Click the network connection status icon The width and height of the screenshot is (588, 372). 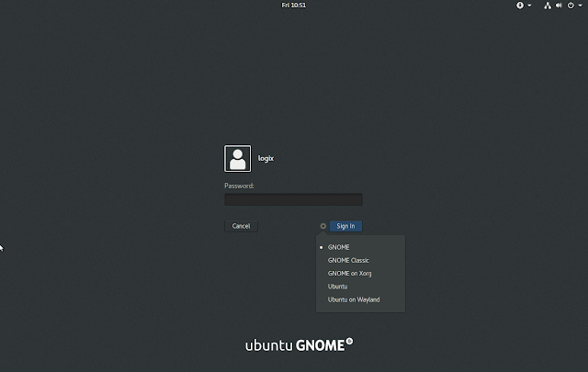pos(547,6)
